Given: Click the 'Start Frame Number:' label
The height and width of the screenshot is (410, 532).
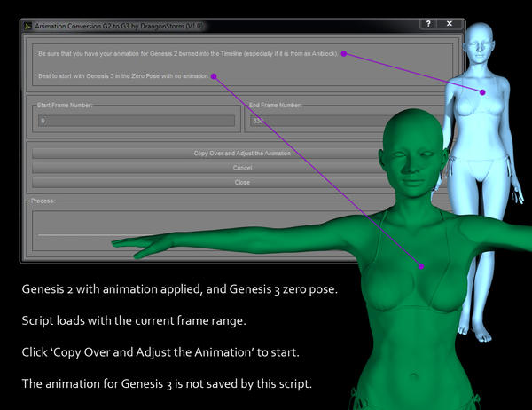Looking at the screenshot, I should [x=65, y=106].
